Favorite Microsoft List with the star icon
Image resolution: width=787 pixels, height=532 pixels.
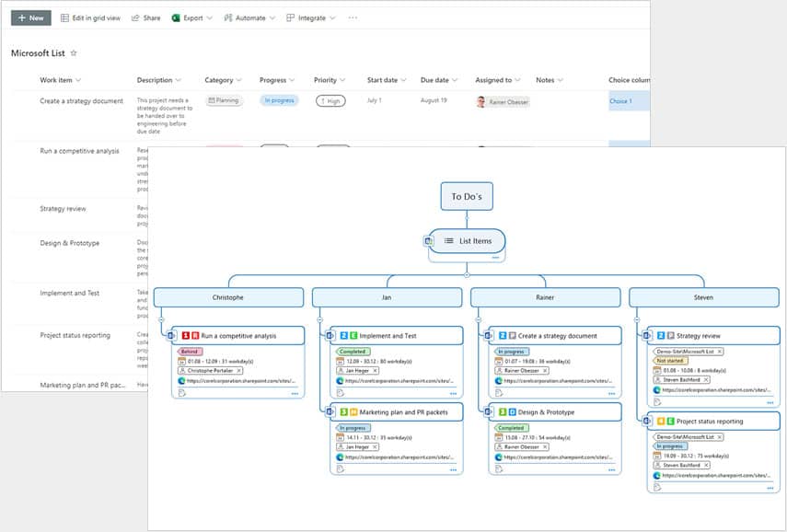coord(75,53)
